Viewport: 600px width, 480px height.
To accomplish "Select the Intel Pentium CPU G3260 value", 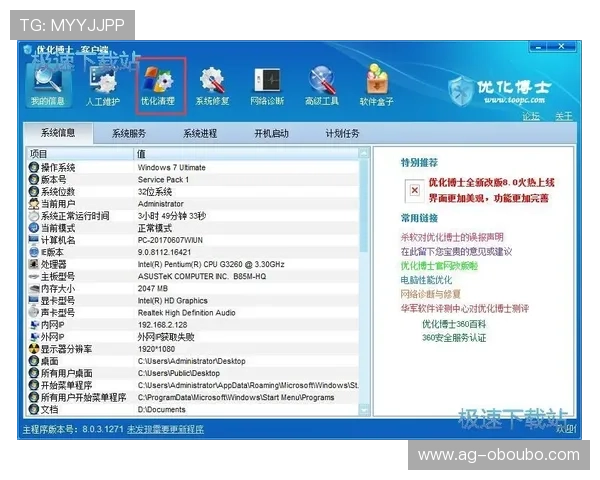I will [211, 264].
